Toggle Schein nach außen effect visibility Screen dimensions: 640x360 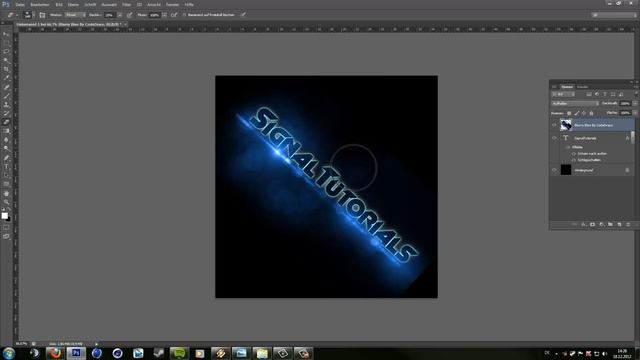tap(574, 154)
